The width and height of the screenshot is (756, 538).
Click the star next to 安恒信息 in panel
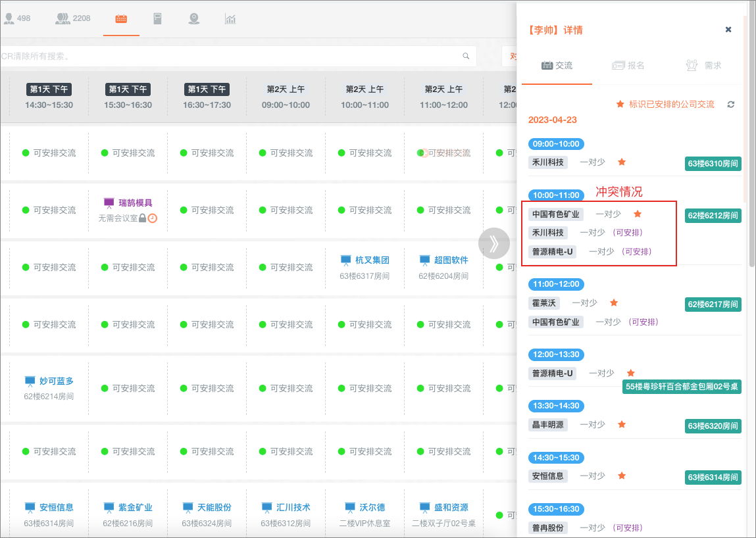pyautogui.click(x=622, y=476)
